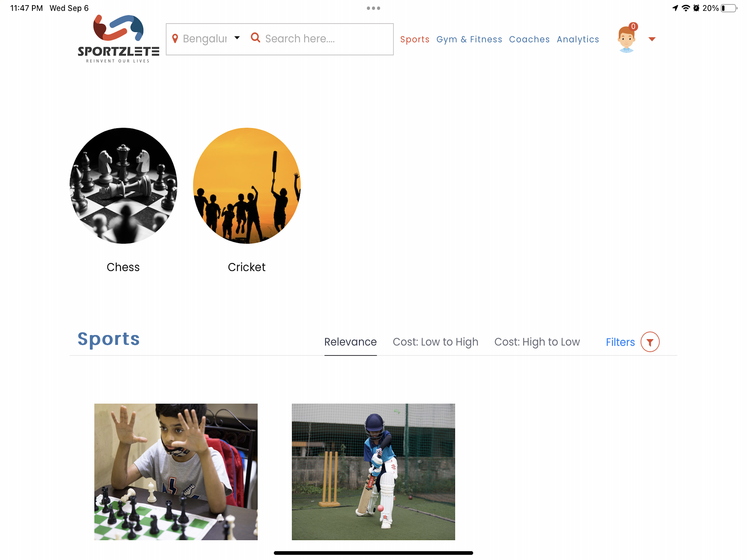747x560 pixels.
Task: Expand the Bengaluru city dropdown
Action: [x=237, y=38]
